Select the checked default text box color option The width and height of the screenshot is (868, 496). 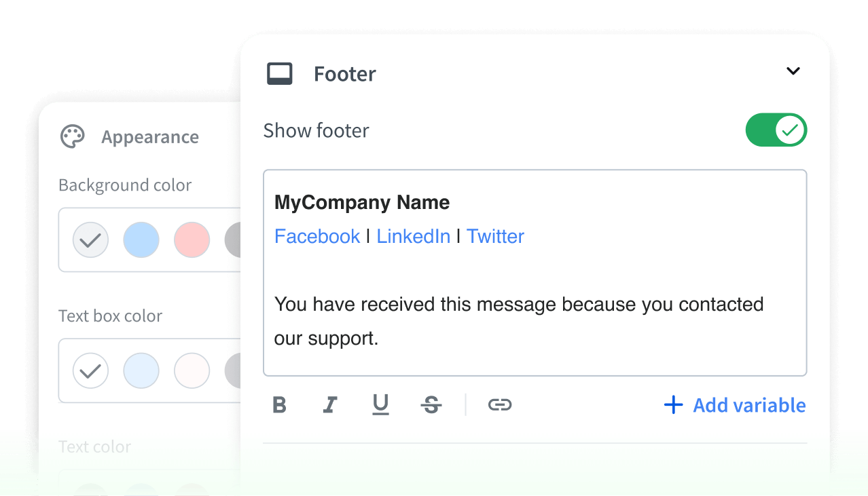click(90, 370)
